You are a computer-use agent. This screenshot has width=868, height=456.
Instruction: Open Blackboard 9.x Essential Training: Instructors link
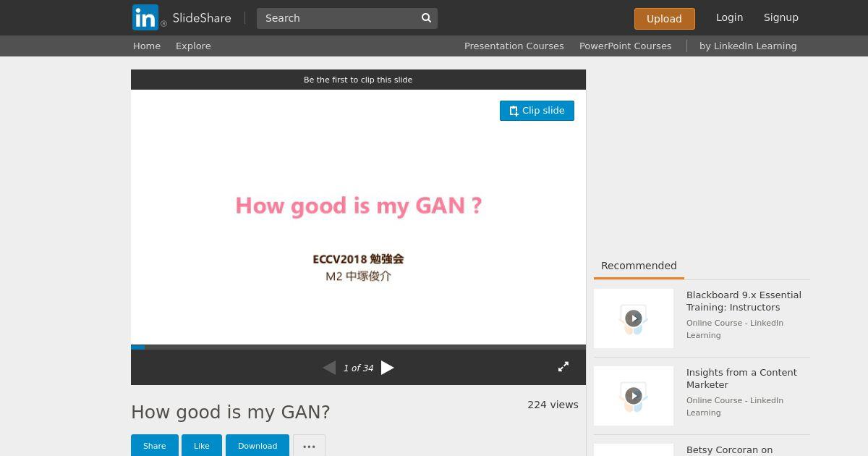point(744,301)
